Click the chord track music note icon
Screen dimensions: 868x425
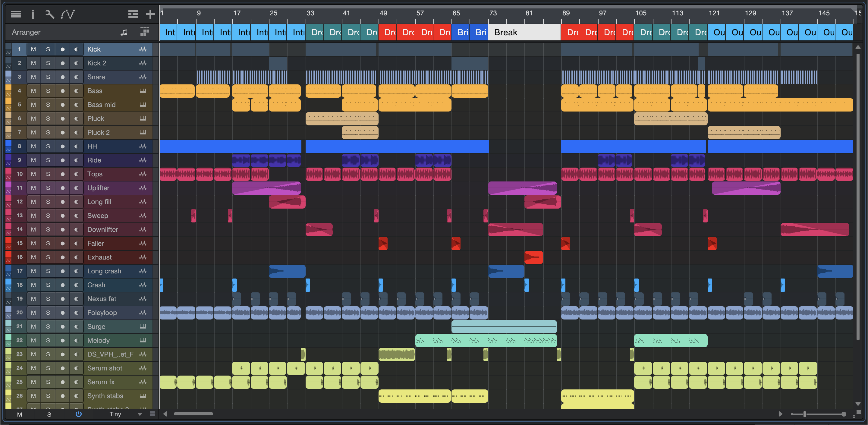pos(124,32)
